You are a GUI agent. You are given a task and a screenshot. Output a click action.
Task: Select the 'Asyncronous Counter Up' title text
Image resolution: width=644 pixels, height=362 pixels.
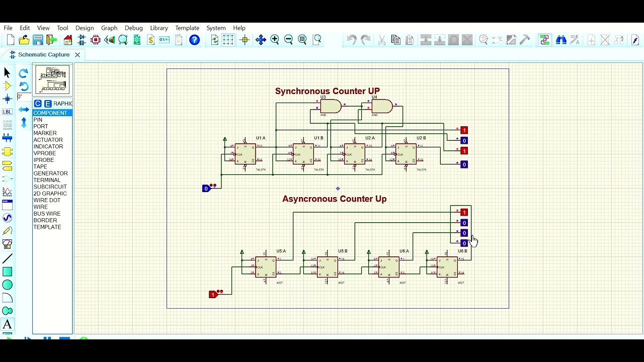click(335, 199)
